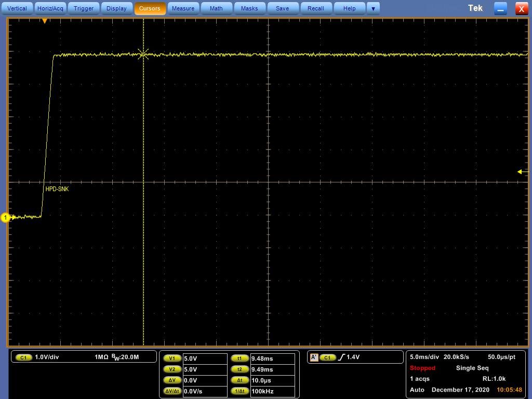Click the t2 cursor label badge

(x=240, y=369)
